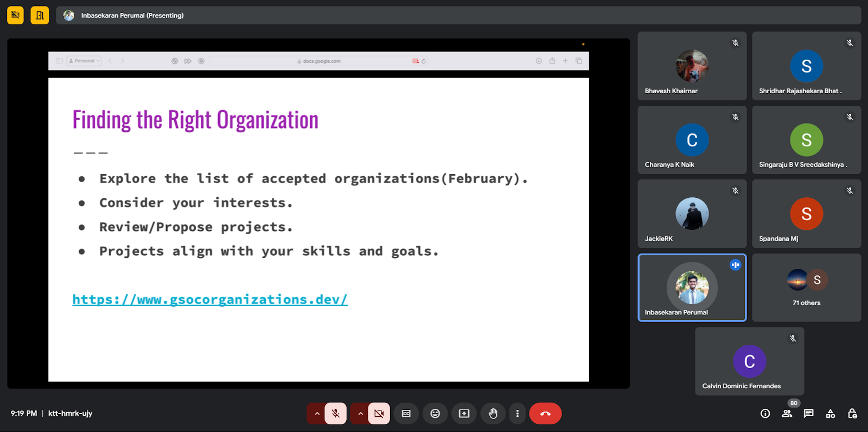This screenshot has width=868, height=432.
Task: Click speaking indicator on Inbasekaran Perumal tile
Action: pos(736,265)
